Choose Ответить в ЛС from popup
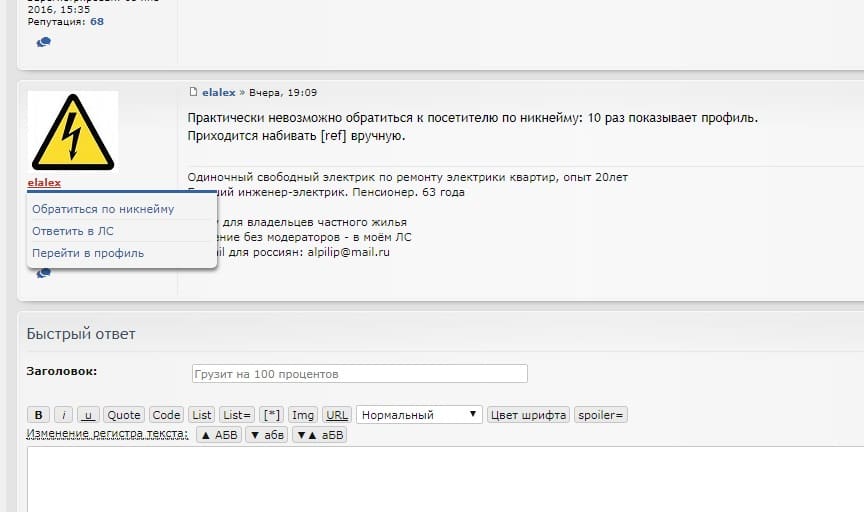Screen dimensions: 864x512 pyautogui.click(x=73, y=231)
